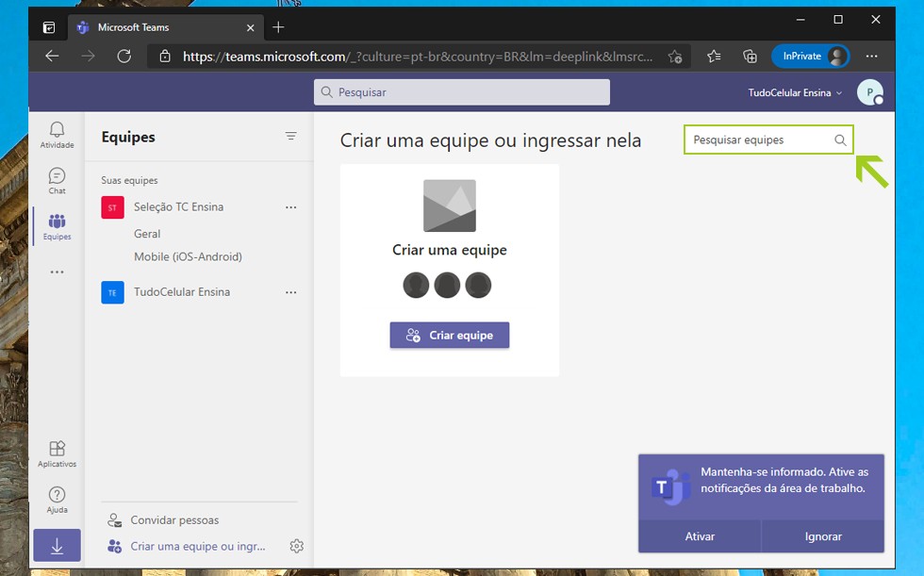Select the Mobile (iOS-Android) channel
Viewport: 924px width, 576px height.
[188, 256]
